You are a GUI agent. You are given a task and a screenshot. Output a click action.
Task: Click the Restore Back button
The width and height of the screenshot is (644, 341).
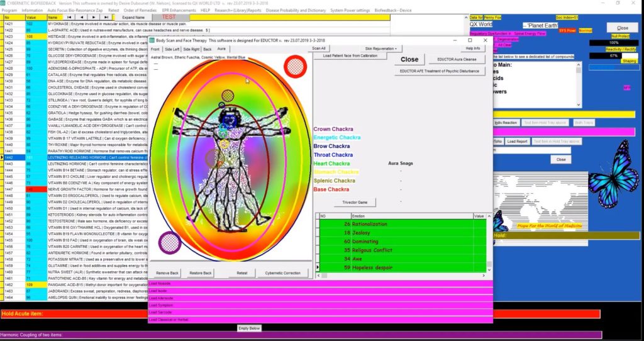pyautogui.click(x=201, y=273)
